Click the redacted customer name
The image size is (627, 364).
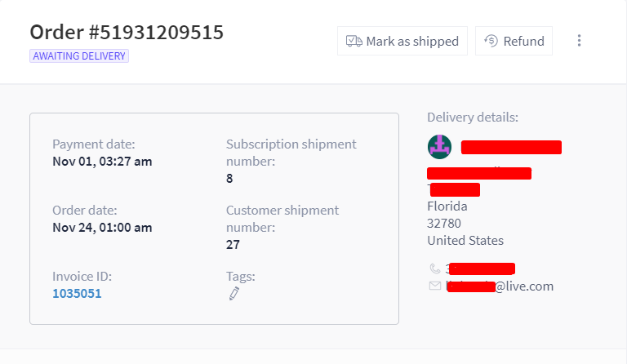tap(511, 147)
